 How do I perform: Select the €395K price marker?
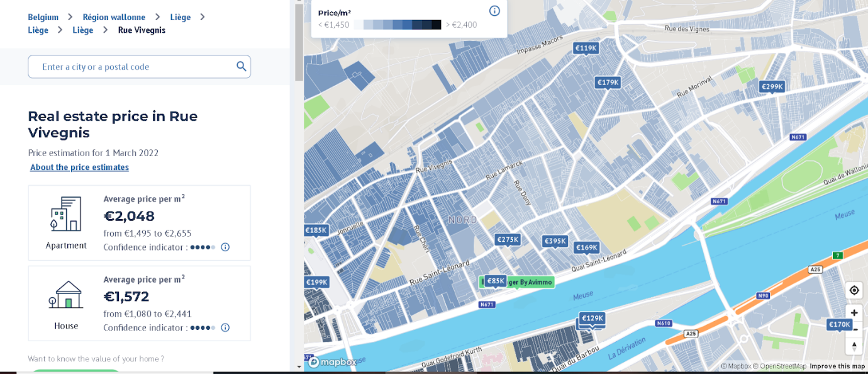click(555, 241)
